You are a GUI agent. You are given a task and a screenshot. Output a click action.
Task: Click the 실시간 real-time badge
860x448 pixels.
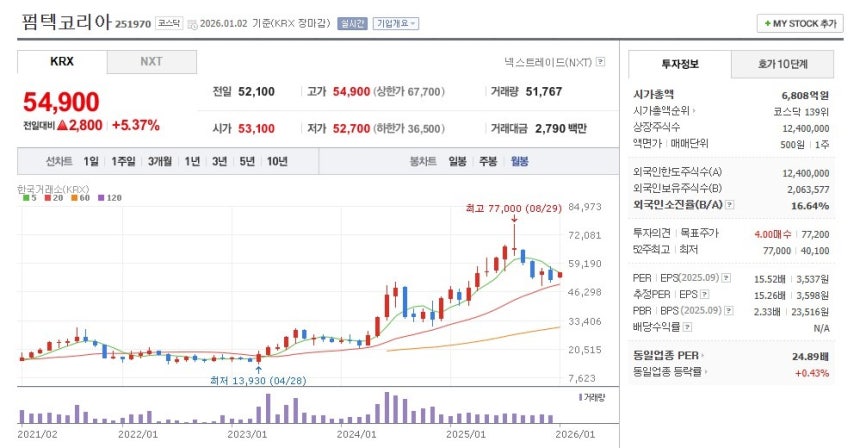pyautogui.click(x=352, y=24)
